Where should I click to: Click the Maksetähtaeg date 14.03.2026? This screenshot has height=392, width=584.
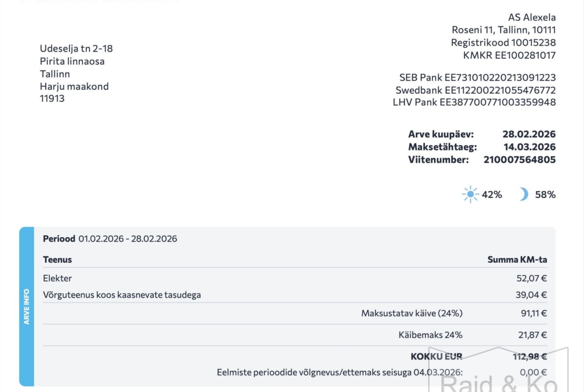point(530,147)
